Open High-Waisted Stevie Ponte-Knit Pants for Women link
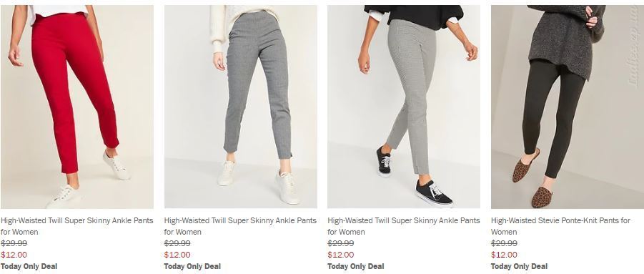This screenshot has width=644, height=274. tap(560, 226)
